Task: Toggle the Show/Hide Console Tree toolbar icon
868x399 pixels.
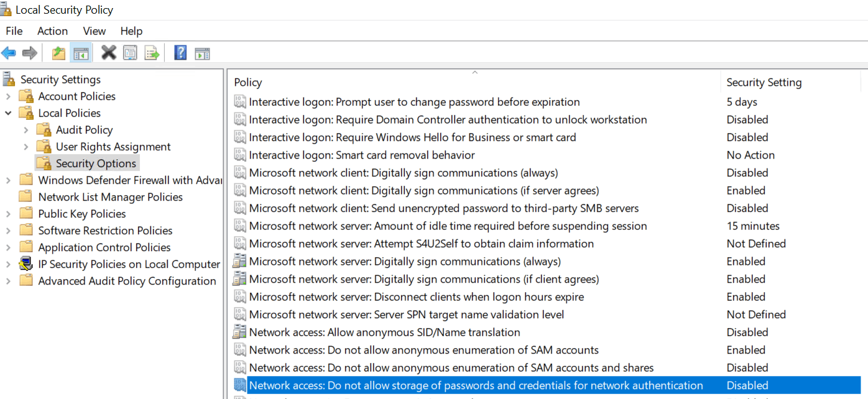Action: [81, 52]
